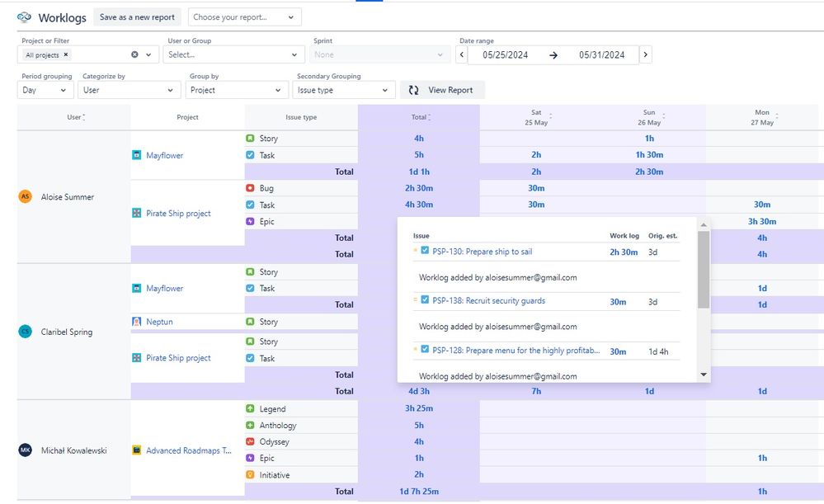Image resolution: width=824 pixels, height=504 pixels.
Task: Sort the Sun 26 May column
Action: pos(664,117)
